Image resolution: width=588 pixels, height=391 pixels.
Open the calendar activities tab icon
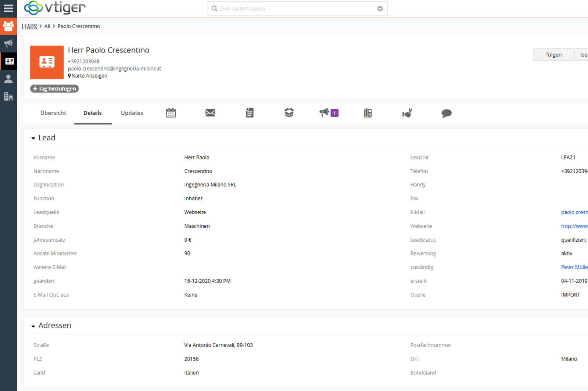point(171,113)
